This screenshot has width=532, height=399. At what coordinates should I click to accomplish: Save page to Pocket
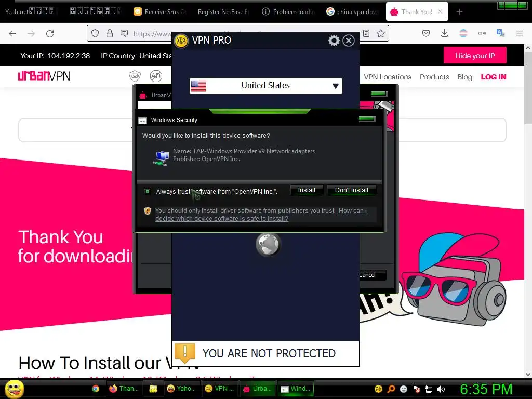426,33
